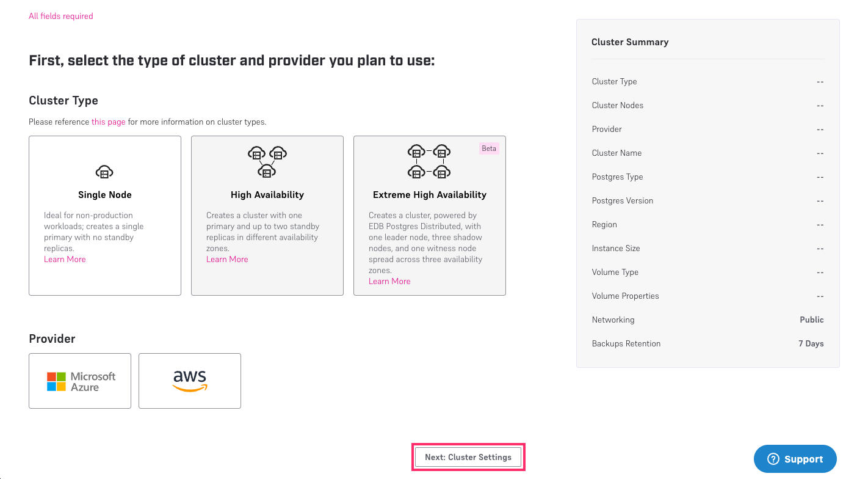This screenshot has height=479, width=868.
Task: Click the Support button
Action: (795, 459)
